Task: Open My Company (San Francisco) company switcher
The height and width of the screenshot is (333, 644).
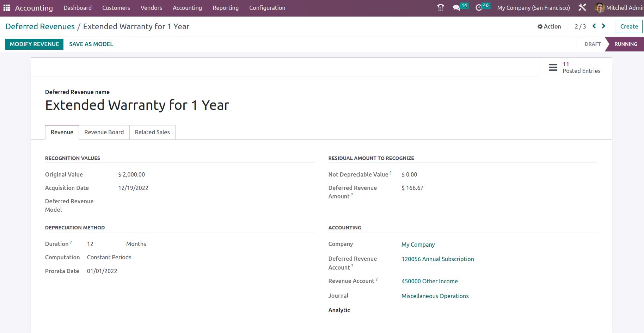Action: (533, 8)
